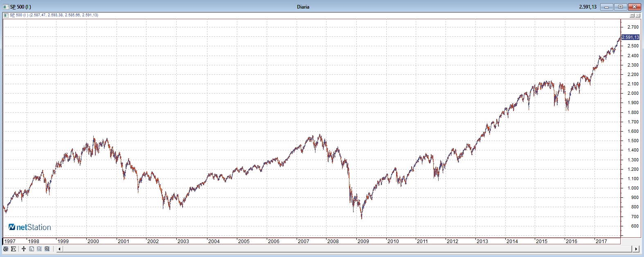Click the 1.000 price axis label
The image size is (644, 257).
click(x=633, y=188)
